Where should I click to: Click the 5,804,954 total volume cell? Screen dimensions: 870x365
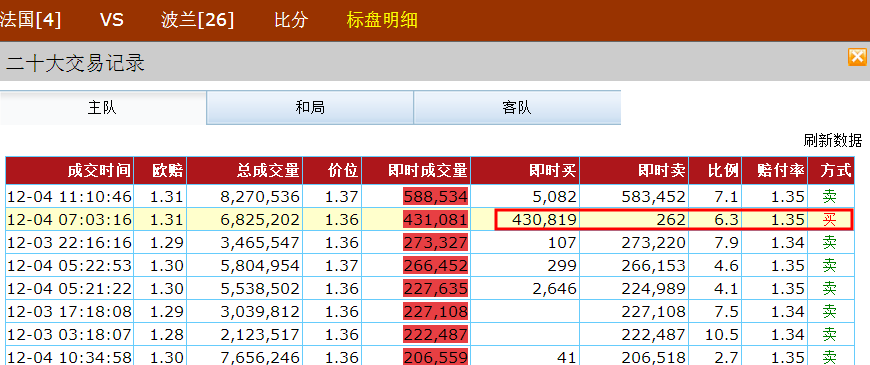tap(245, 266)
